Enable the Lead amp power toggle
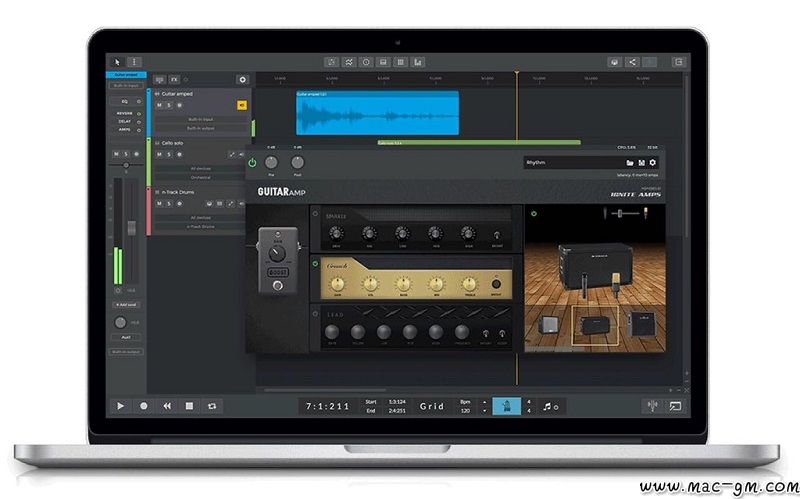800x499 pixels. coord(315,313)
